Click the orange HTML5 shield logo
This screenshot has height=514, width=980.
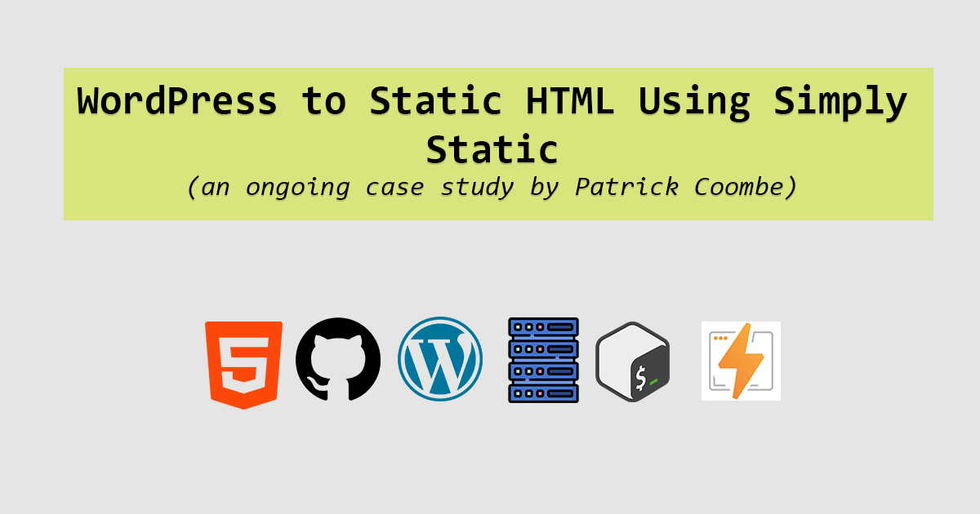click(x=243, y=365)
